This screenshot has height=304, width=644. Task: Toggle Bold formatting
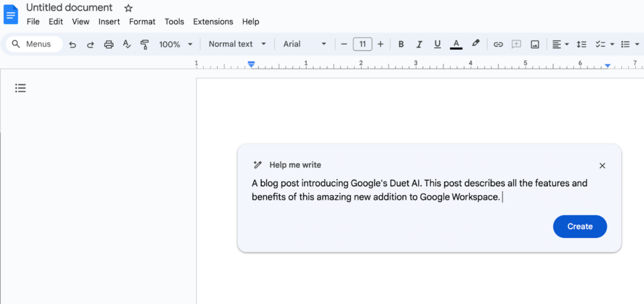tap(401, 44)
